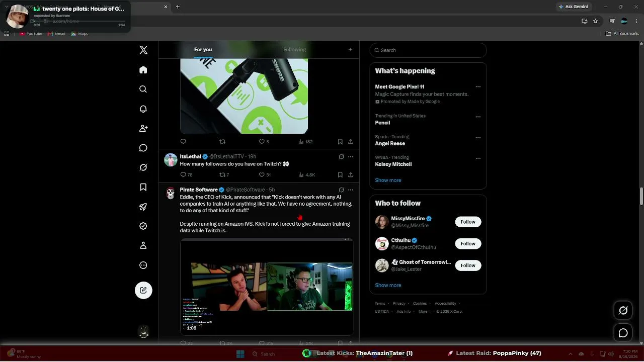Viewport: 644px width, 362px height.
Task: Ask Grok about Pirate Software post
Action: (x=341, y=190)
